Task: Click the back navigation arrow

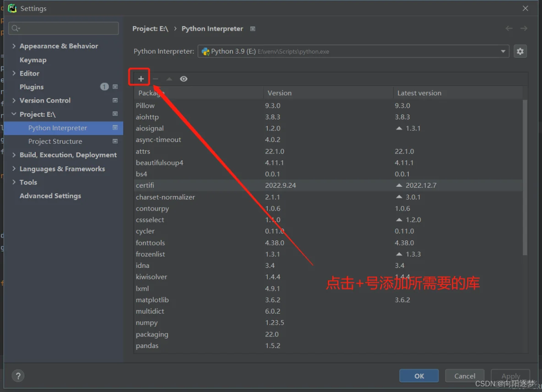Action: (x=509, y=28)
